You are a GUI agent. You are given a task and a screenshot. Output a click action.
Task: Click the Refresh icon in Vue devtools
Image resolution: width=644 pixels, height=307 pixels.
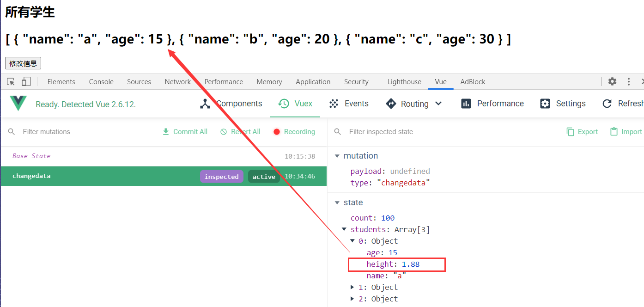(607, 104)
